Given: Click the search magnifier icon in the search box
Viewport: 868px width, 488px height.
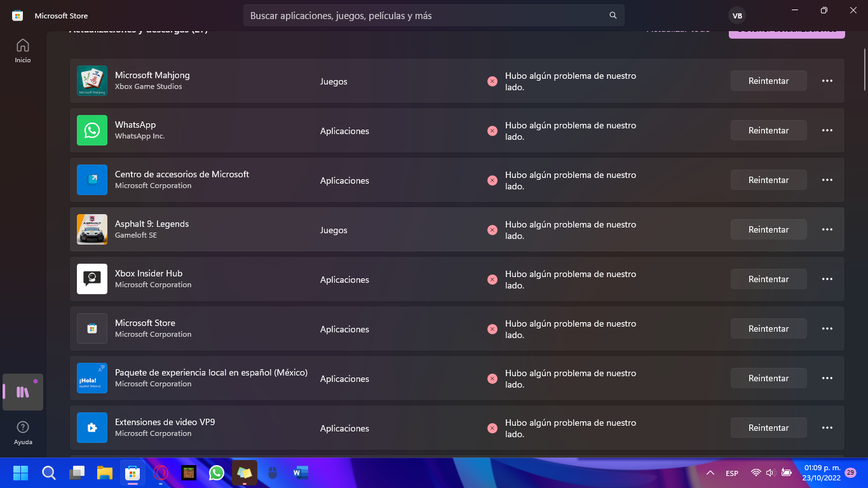Looking at the screenshot, I should pos(613,15).
